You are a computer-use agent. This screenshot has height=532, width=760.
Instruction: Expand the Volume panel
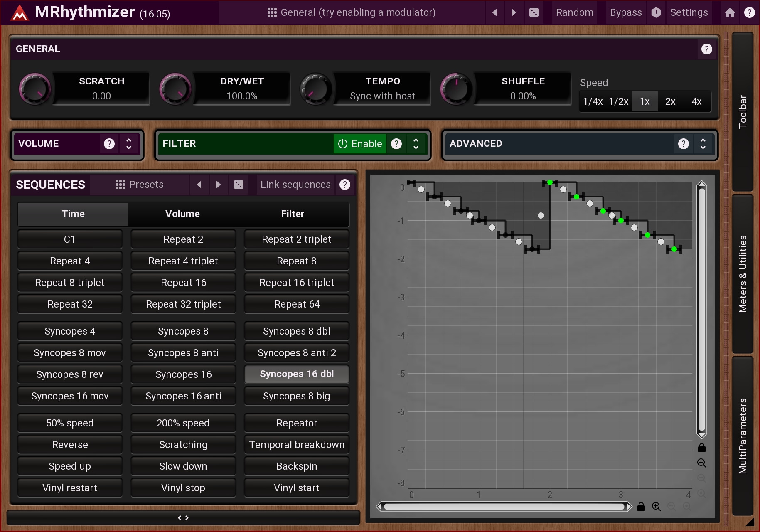coord(129,144)
